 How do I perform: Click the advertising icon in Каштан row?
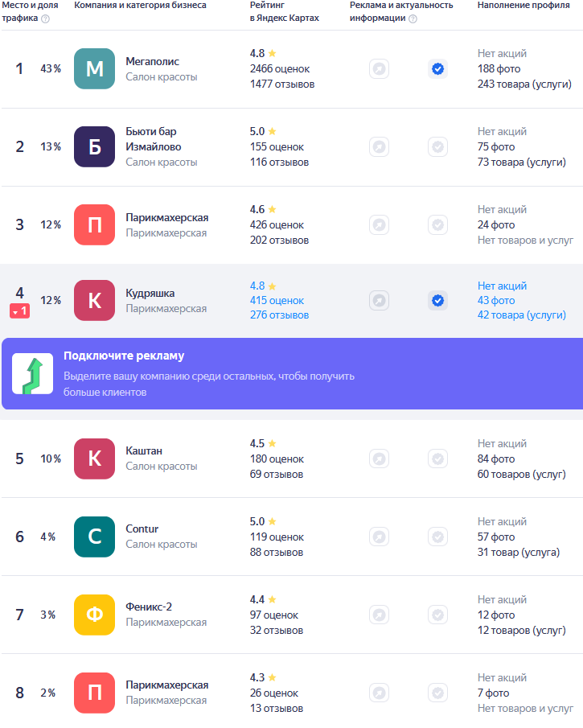tap(380, 459)
